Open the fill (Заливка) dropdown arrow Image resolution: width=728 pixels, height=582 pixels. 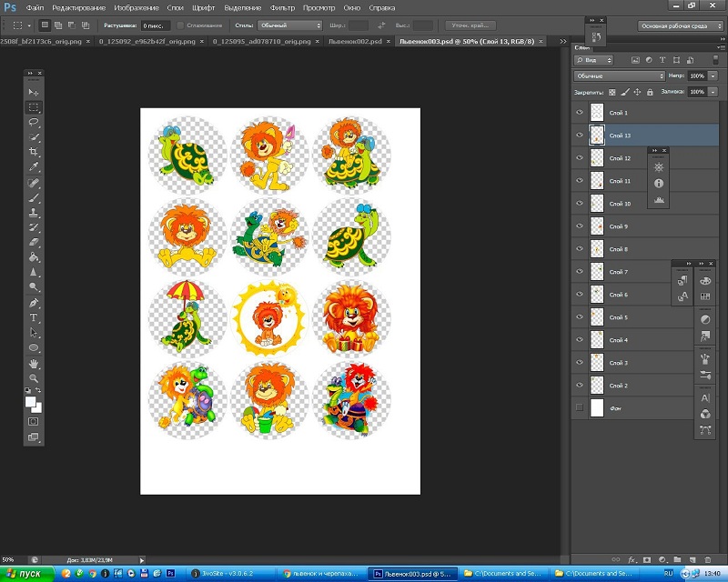(713, 92)
